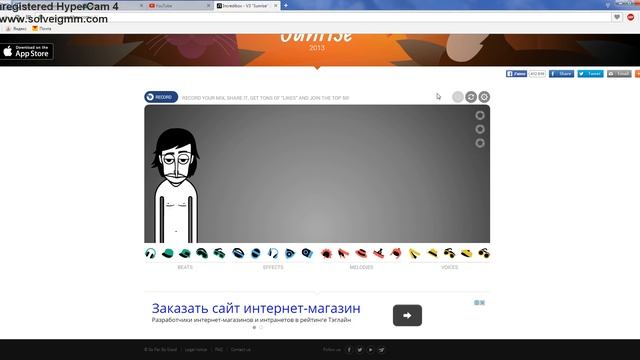Open the Почта bookmark
Screen dimensions: 640x360
pos(42,29)
